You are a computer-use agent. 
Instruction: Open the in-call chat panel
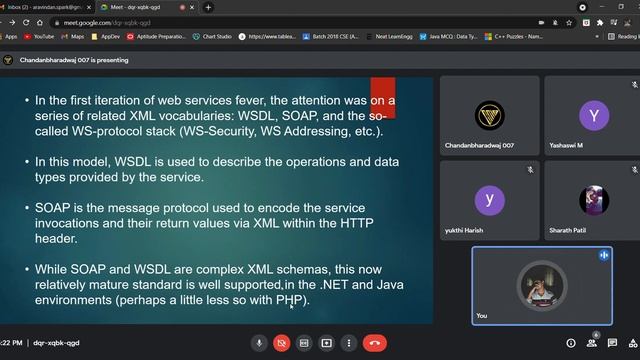[612, 343]
